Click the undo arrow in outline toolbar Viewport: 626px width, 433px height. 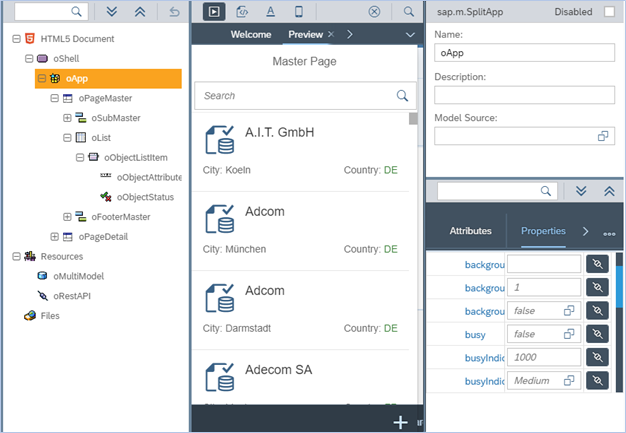[x=175, y=11]
